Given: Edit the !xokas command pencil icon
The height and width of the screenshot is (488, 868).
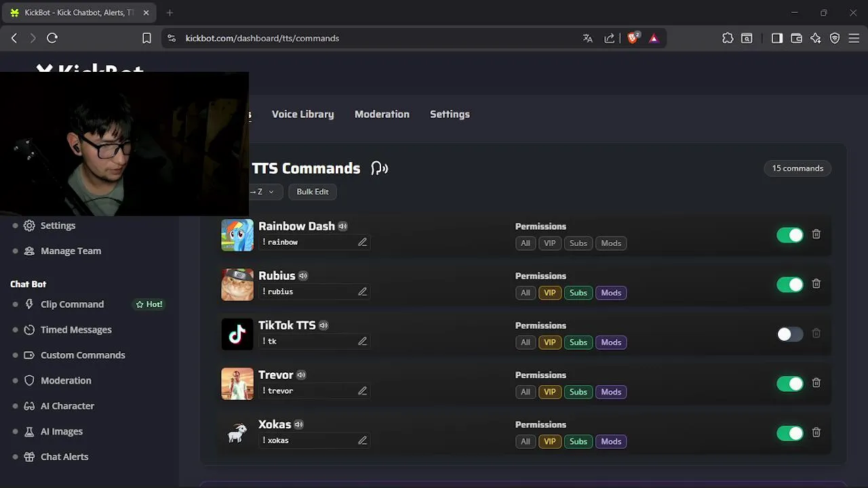Looking at the screenshot, I should (362, 440).
